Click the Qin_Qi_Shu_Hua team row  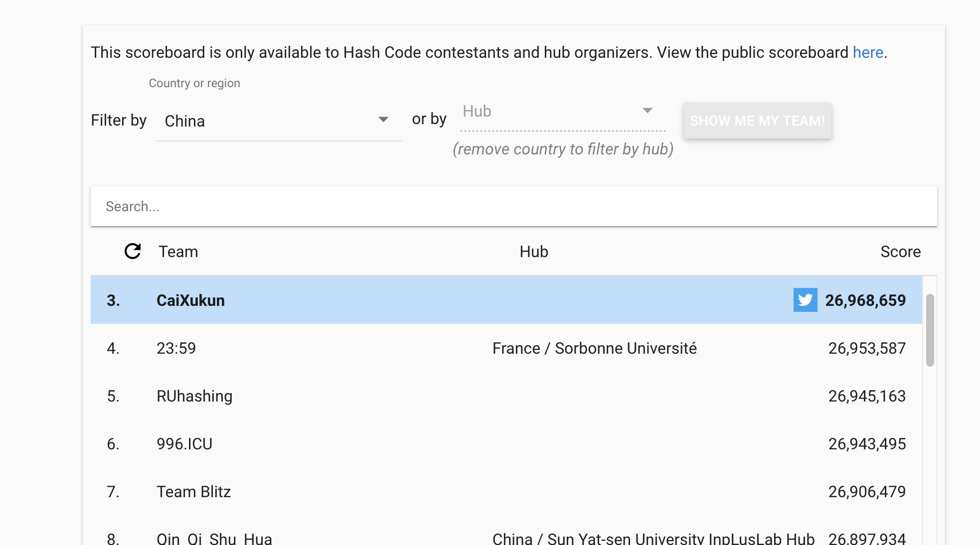click(214, 538)
